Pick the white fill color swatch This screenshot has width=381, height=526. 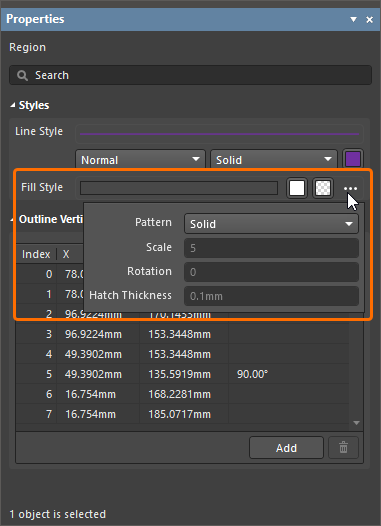pos(297,188)
